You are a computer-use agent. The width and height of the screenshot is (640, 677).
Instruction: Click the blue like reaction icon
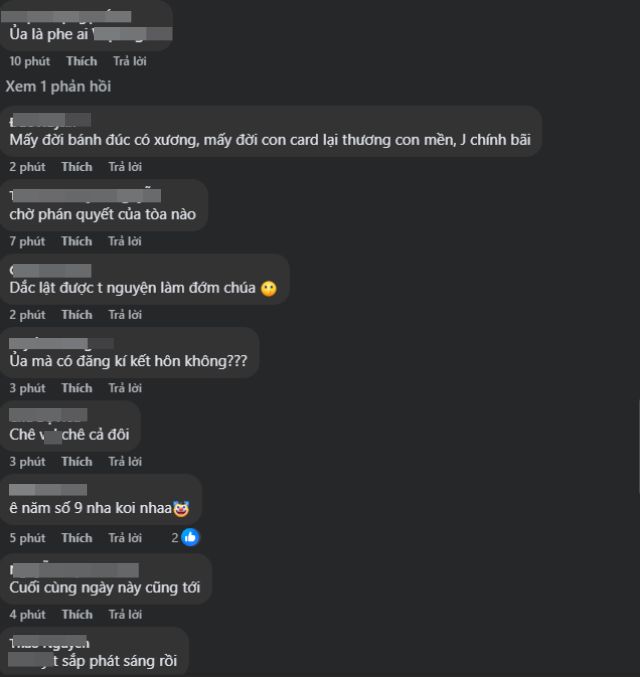[190, 538]
